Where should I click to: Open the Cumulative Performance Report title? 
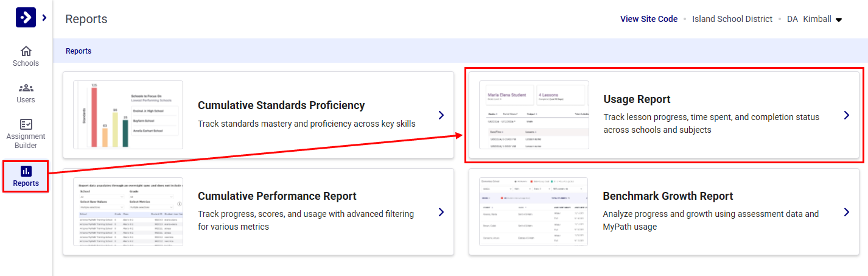(x=277, y=196)
